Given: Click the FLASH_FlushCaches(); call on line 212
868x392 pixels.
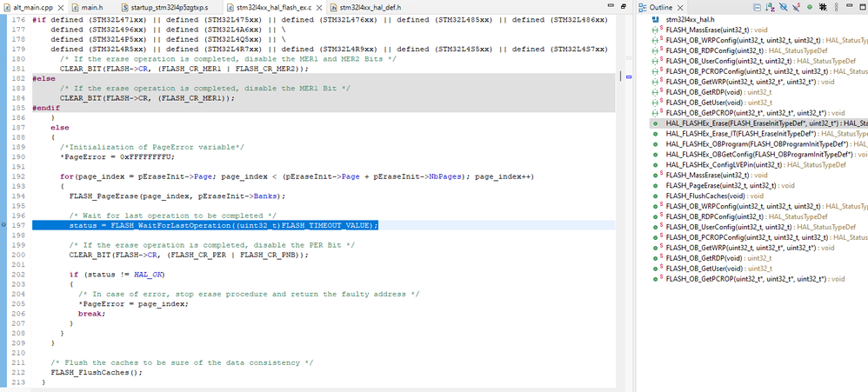Looking at the screenshot, I should coord(97,372).
